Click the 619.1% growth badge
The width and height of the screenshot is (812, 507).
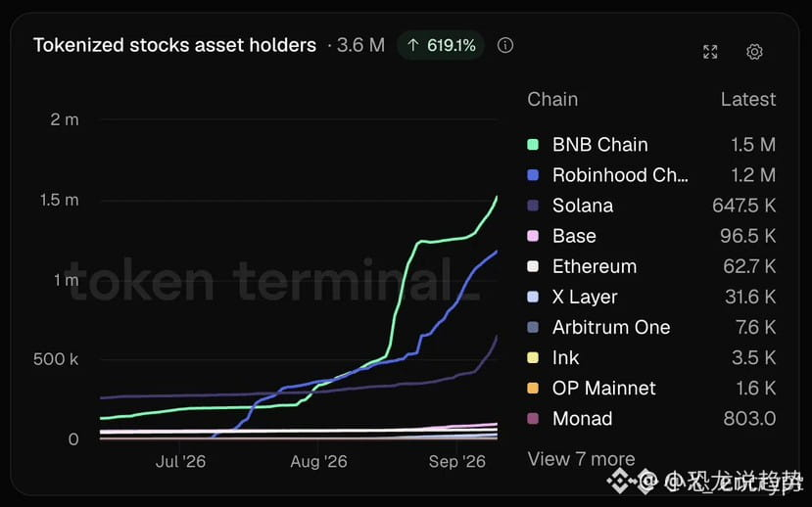(441, 46)
